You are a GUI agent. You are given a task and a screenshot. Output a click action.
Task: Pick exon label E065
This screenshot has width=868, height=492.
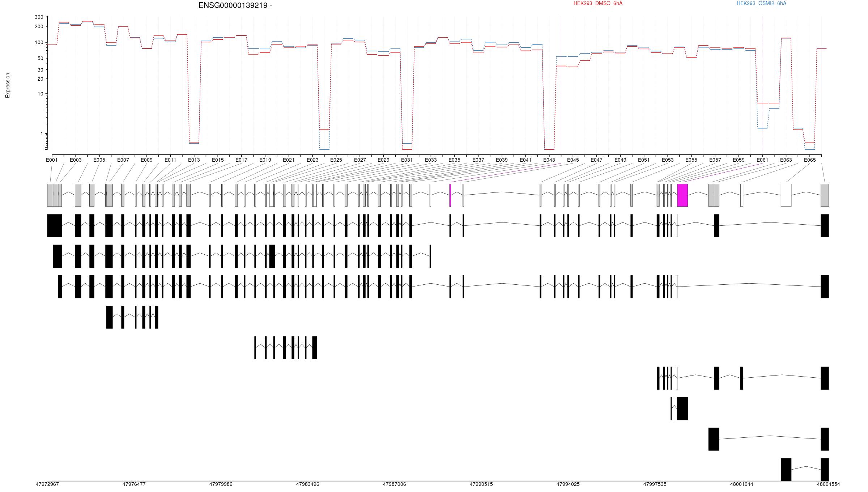[810, 160]
